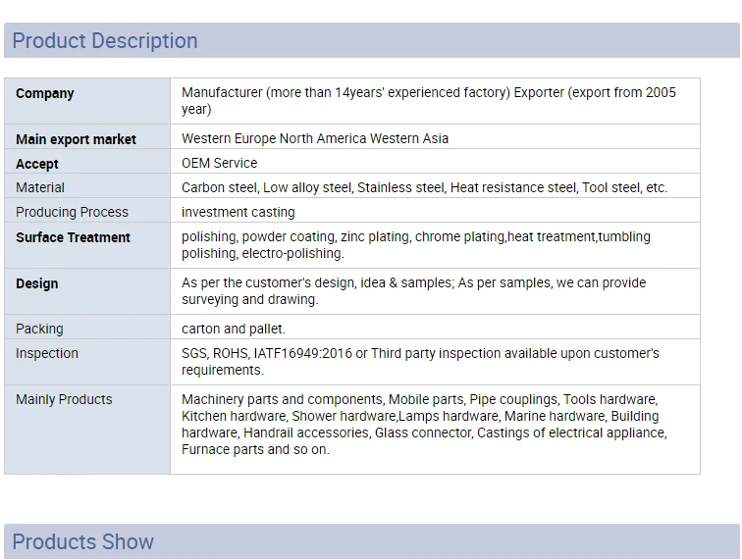
Task: Select the Company row label
Action: [x=45, y=93]
